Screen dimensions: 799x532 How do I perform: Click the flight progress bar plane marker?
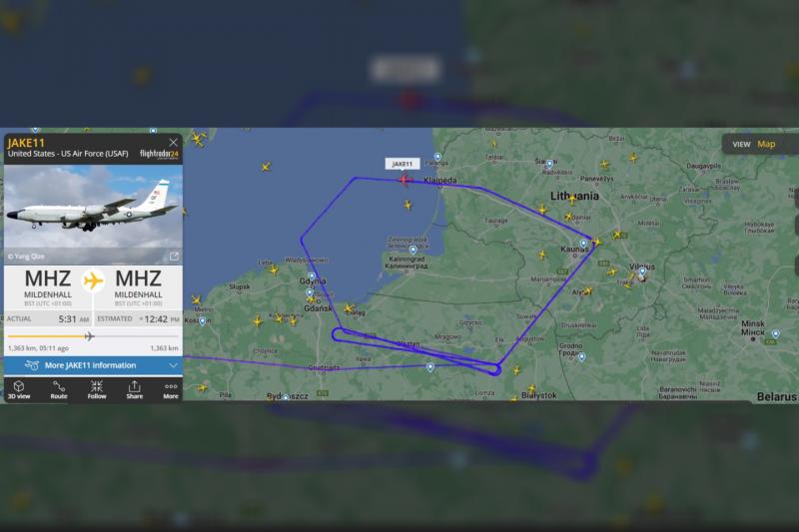[x=89, y=336]
